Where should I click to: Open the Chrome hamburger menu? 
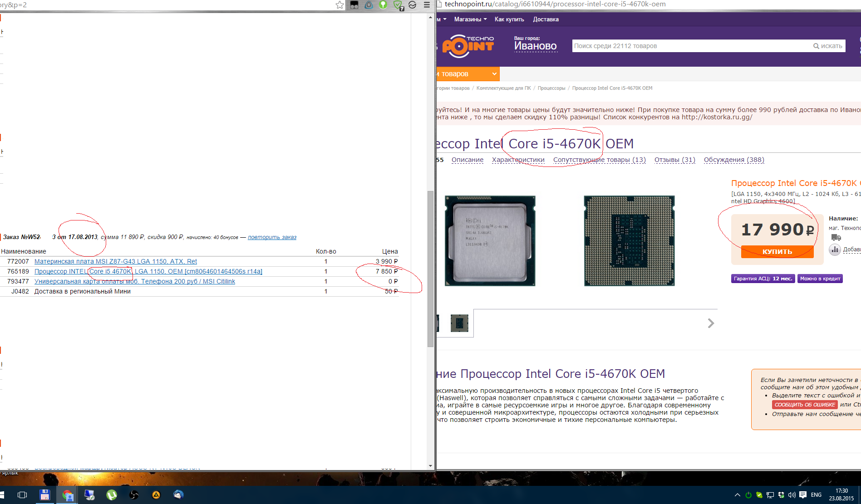click(427, 5)
